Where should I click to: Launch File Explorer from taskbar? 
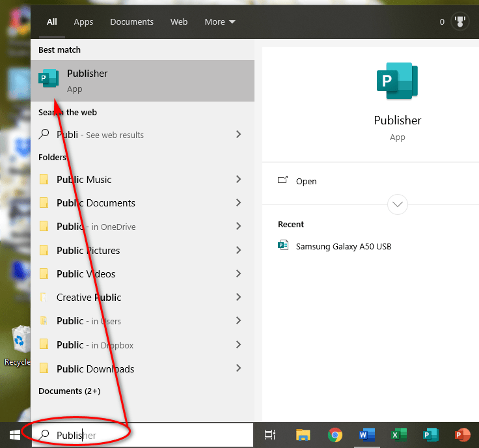coord(303,434)
